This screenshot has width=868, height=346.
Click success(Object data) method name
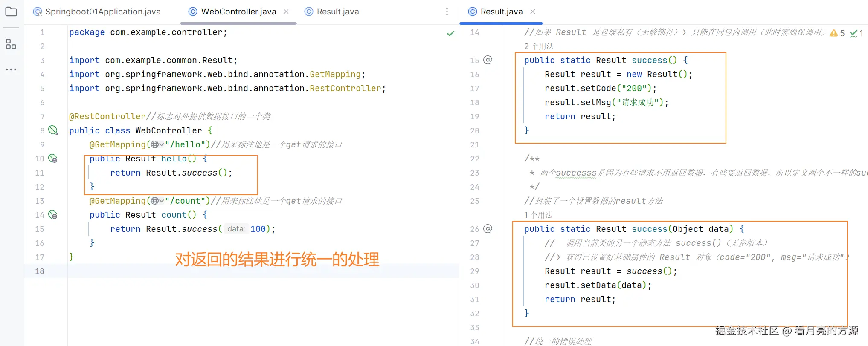[x=650, y=229]
